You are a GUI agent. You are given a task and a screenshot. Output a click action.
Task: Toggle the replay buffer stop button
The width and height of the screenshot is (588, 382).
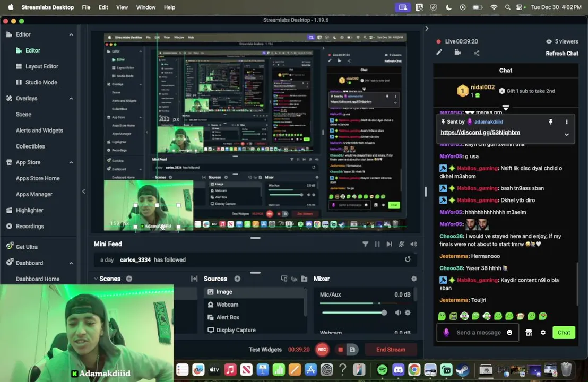coord(341,350)
